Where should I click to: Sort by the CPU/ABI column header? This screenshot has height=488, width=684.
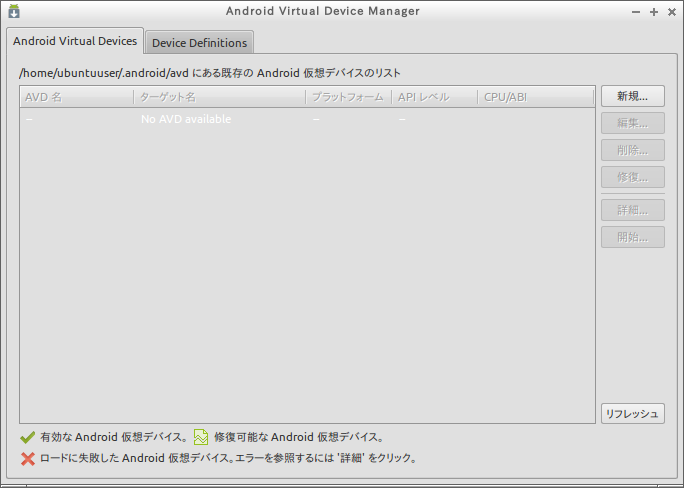(536, 97)
